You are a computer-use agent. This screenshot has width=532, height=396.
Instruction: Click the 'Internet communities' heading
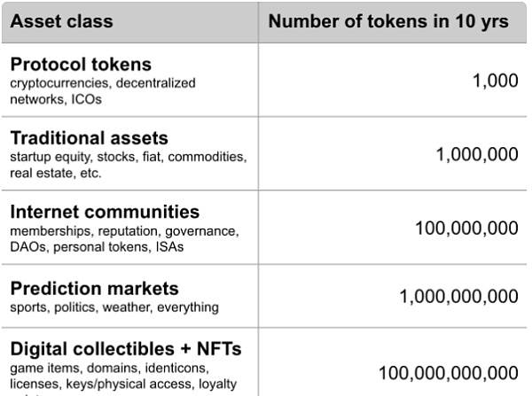105,212
